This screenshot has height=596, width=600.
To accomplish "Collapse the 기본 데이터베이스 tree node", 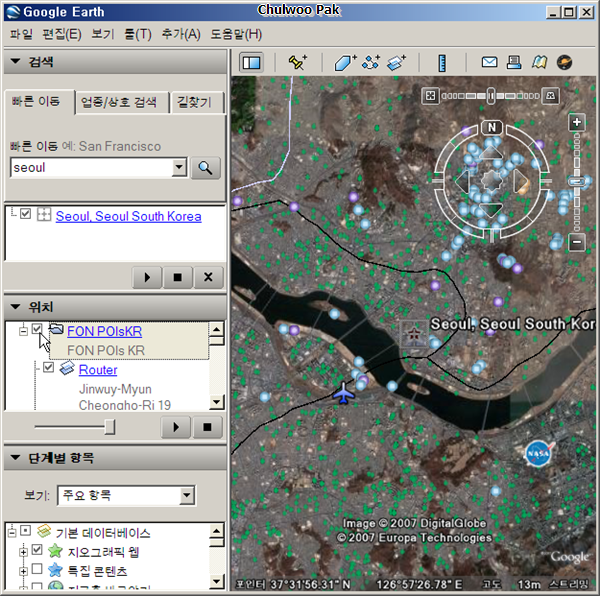I will click(12, 532).
